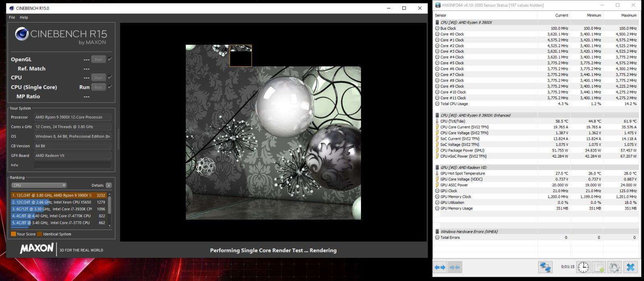Open the File menu in Cinebench
The width and height of the screenshot is (644, 281).
point(12,17)
